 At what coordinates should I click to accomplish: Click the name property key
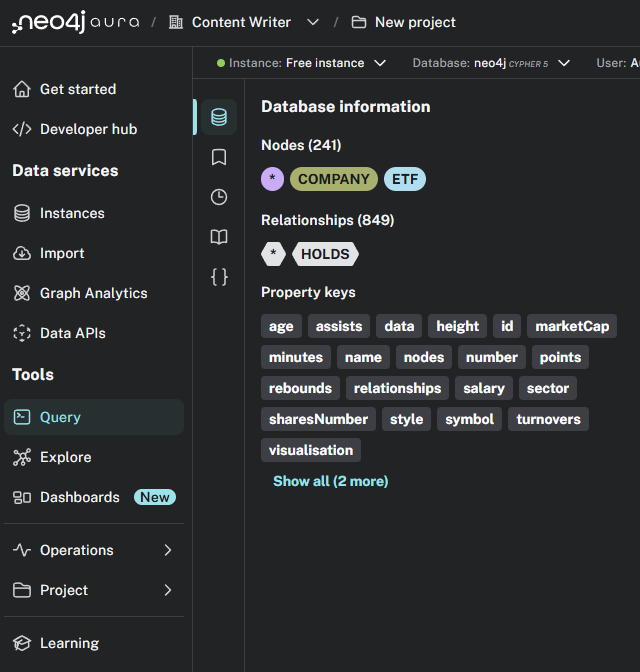click(x=363, y=357)
